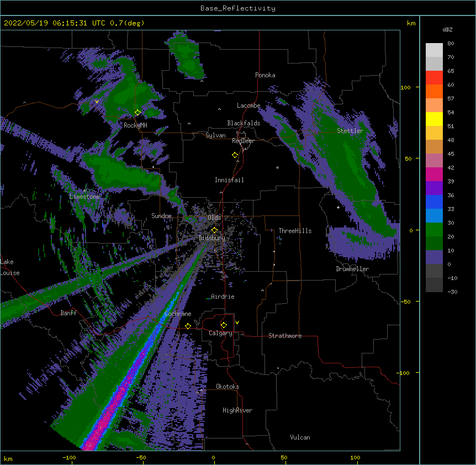
Task: Click the asterisk marker above Limestone label
Action: (x=84, y=191)
